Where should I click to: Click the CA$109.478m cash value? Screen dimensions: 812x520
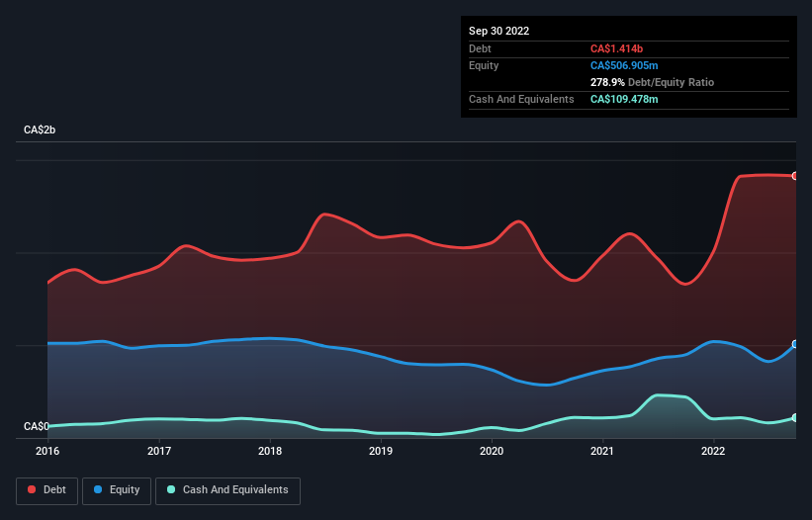[x=624, y=99]
